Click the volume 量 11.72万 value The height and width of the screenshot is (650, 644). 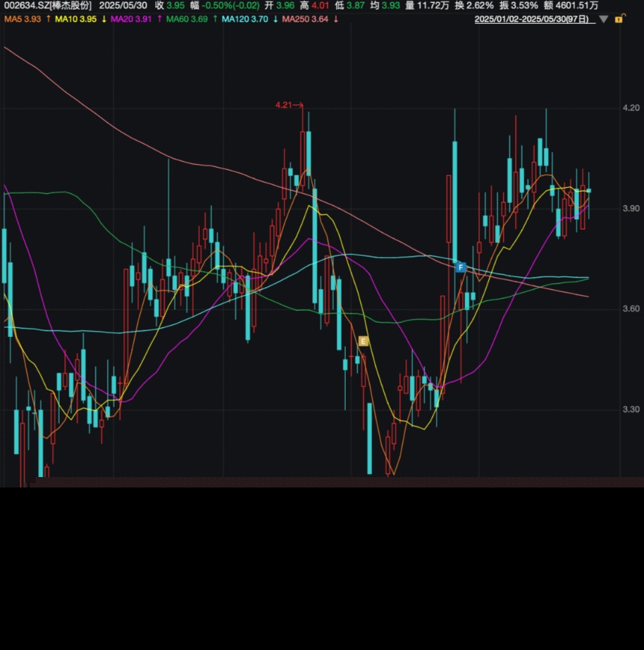pos(427,6)
